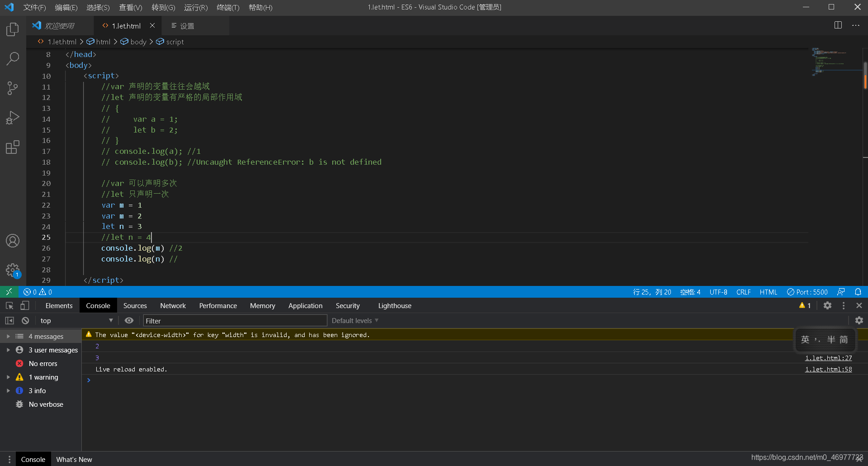Select the No errors filter row
The height and width of the screenshot is (466, 868).
point(41,363)
